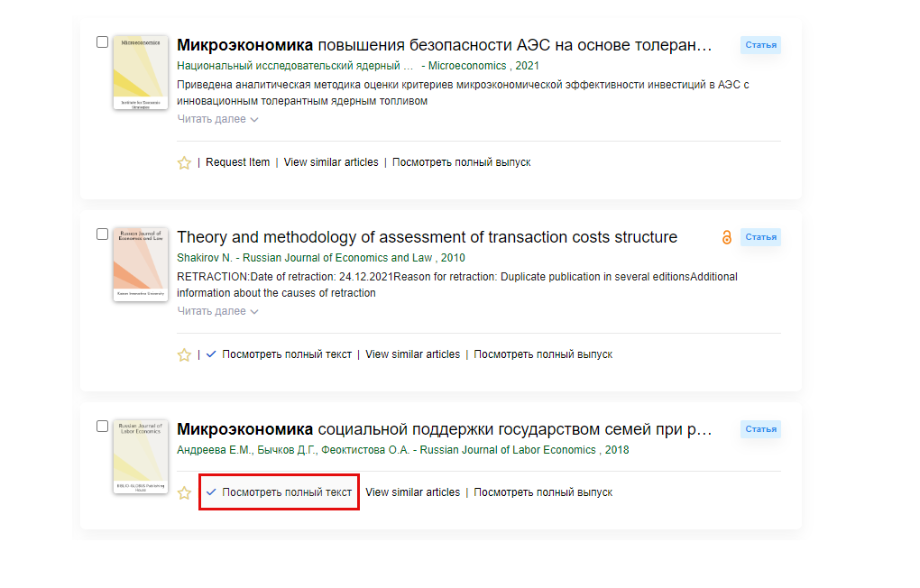Select the checkbox for the Микроэкономика АЭС article
The height and width of the screenshot is (588, 920).
(102, 42)
